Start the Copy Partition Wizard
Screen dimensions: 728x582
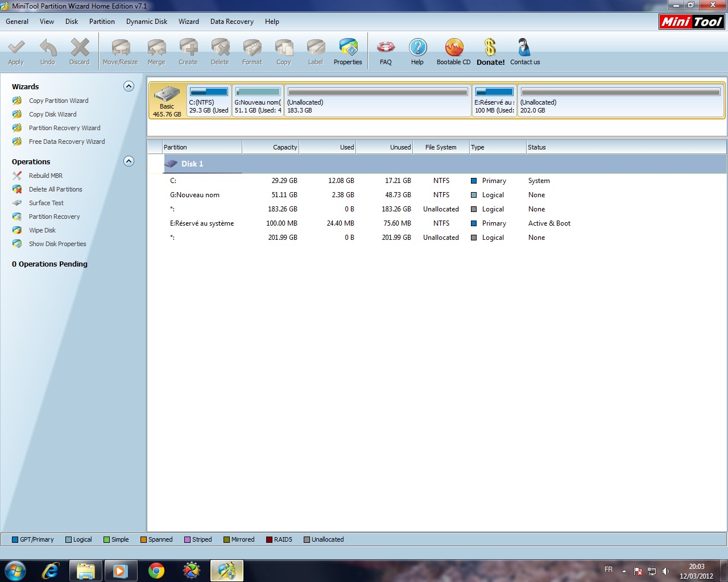point(59,101)
